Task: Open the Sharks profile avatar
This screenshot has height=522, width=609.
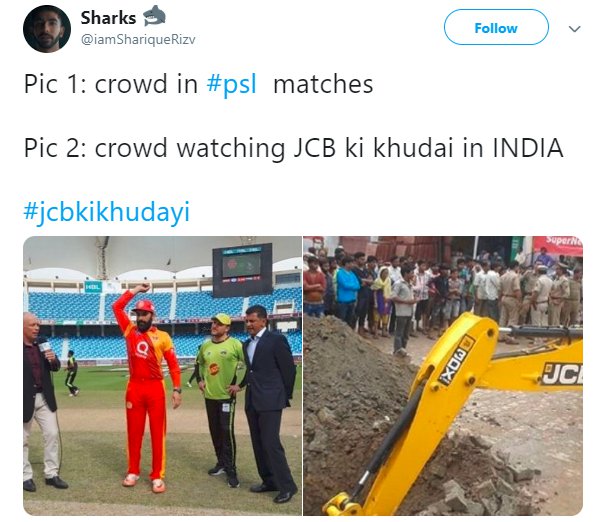Action: (47, 29)
